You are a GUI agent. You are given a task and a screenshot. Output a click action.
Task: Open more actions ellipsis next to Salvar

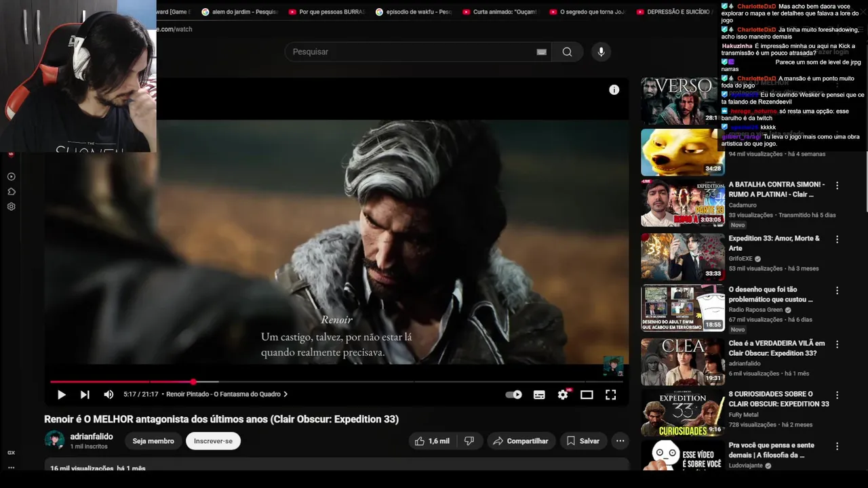click(620, 441)
